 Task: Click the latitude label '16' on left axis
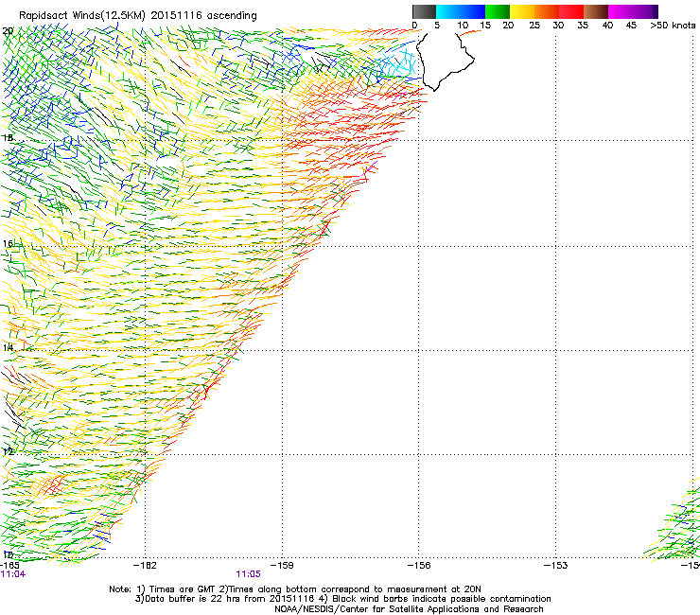coord(8,243)
